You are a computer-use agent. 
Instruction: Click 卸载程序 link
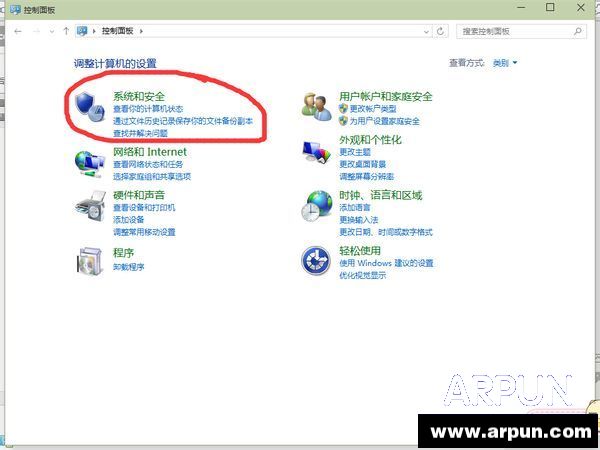pos(129,267)
